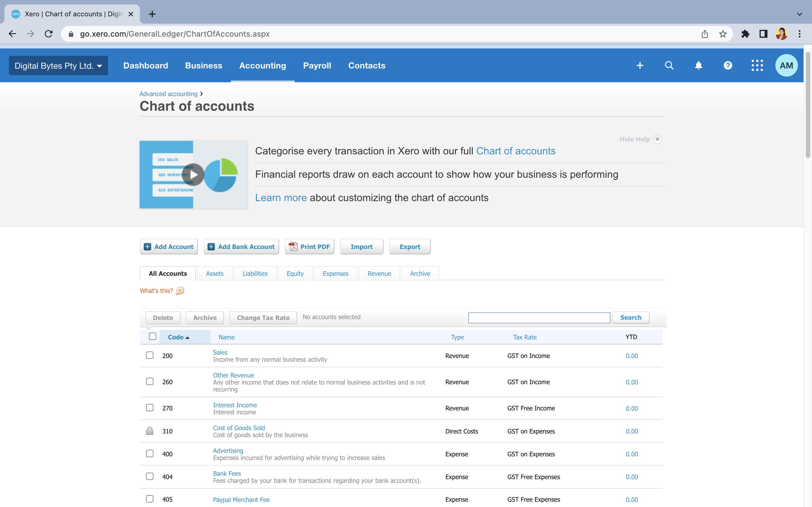Play the chart of accounts help video

pos(193,174)
